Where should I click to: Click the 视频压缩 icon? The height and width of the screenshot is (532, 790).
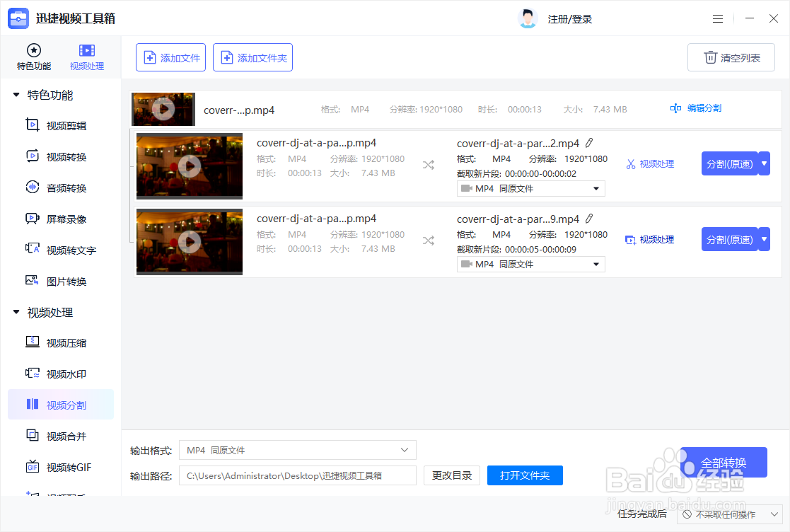(x=33, y=342)
